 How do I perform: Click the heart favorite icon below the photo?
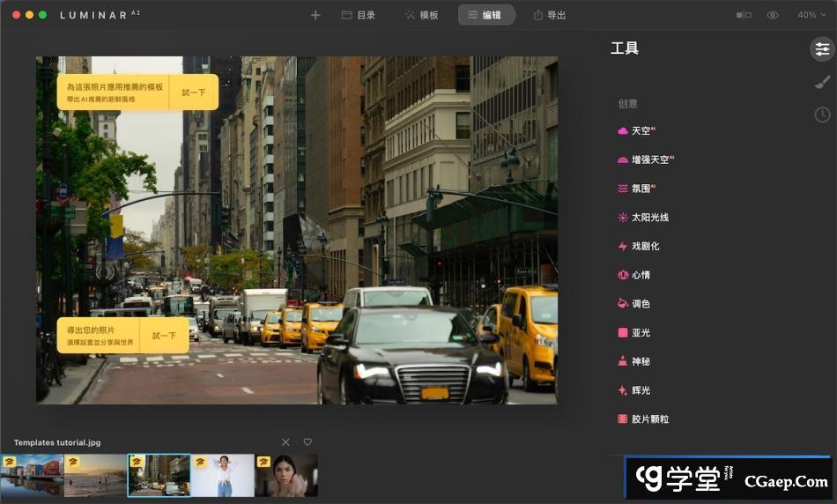[307, 442]
